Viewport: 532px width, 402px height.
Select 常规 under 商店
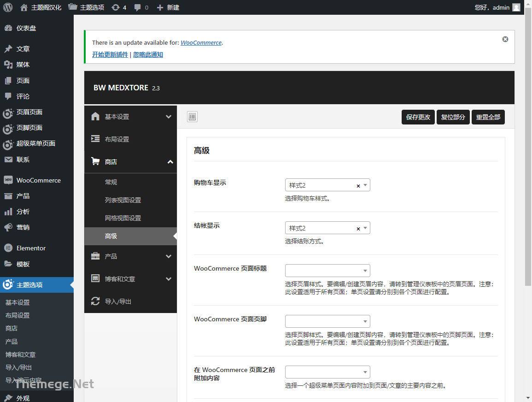[x=131, y=182]
